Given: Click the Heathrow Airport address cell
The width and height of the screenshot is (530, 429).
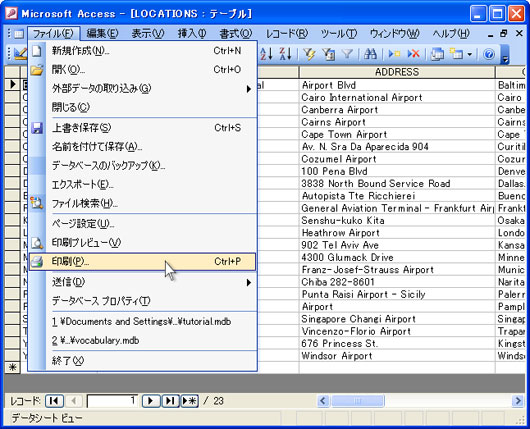Looking at the screenshot, I should [x=397, y=233].
